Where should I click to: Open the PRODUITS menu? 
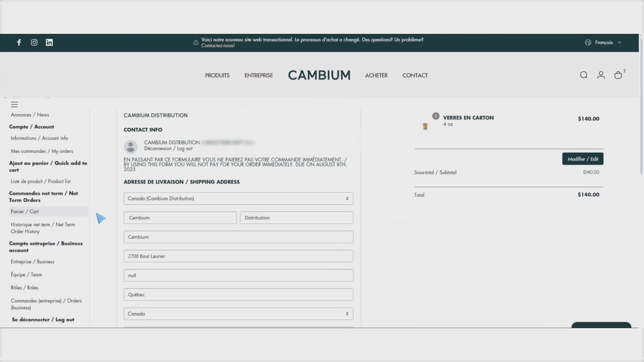click(x=217, y=75)
